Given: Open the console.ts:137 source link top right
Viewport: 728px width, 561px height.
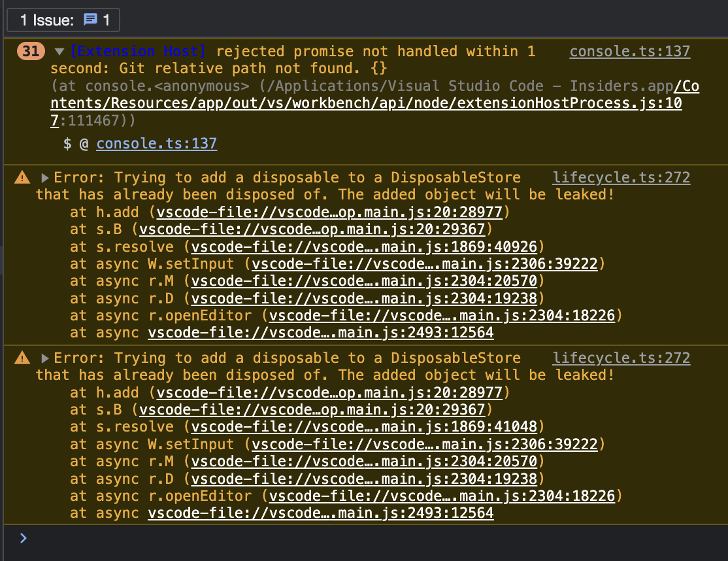Looking at the screenshot, I should tap(629, 51).
